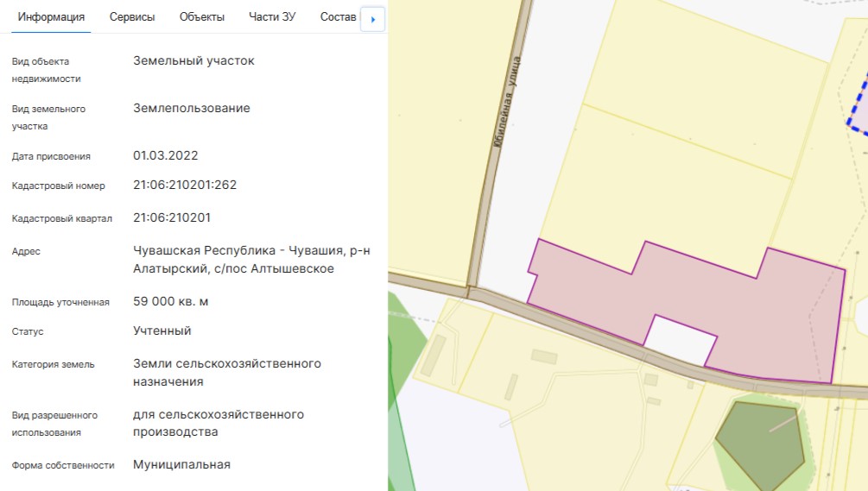Switch to the Информация tab

51,17
